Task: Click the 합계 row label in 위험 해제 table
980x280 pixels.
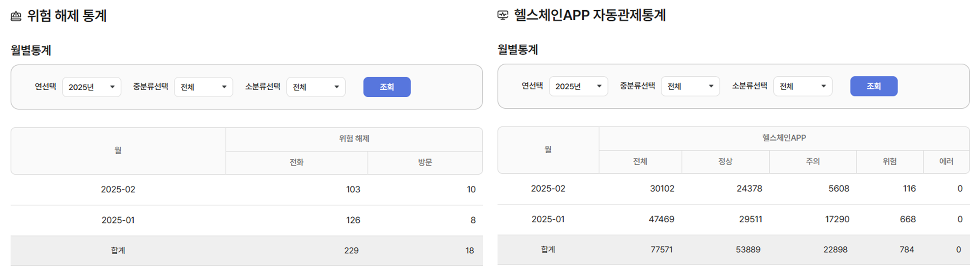Action: (118, 251)
